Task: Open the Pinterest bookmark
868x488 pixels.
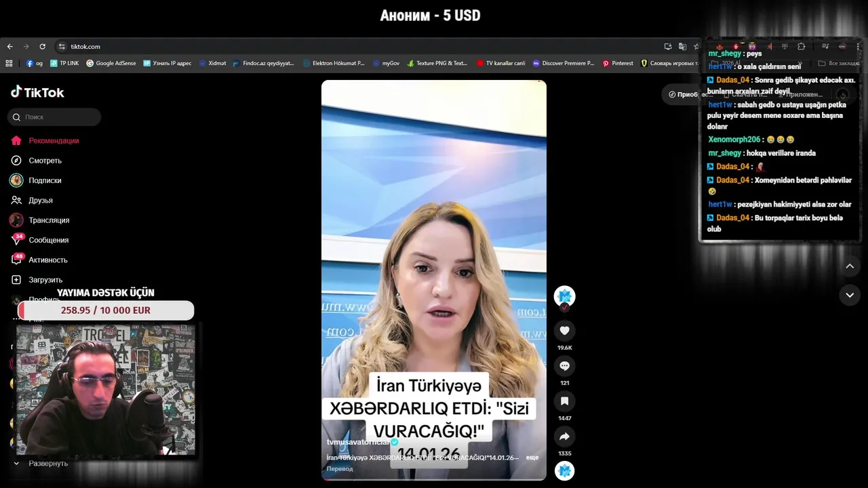Action: [x=618, y=63]
